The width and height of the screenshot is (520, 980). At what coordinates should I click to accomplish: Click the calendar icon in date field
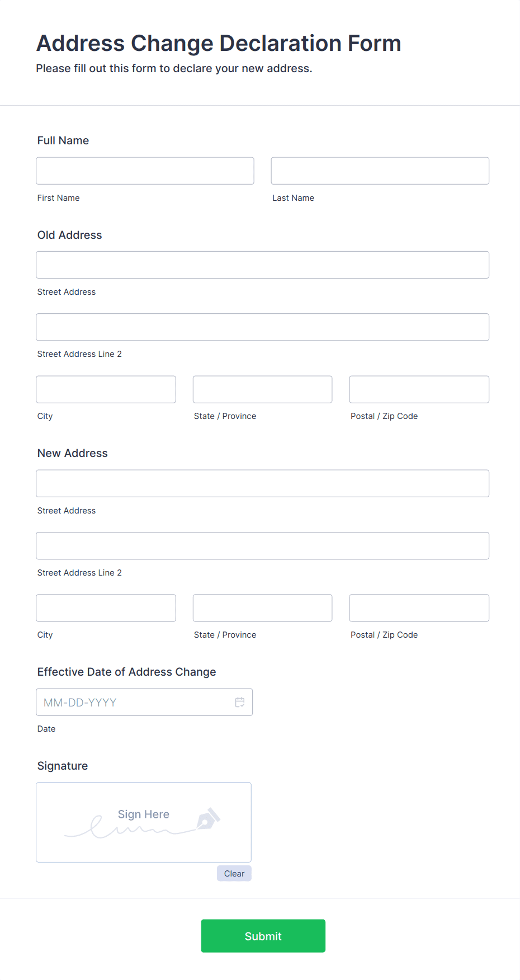240,702
